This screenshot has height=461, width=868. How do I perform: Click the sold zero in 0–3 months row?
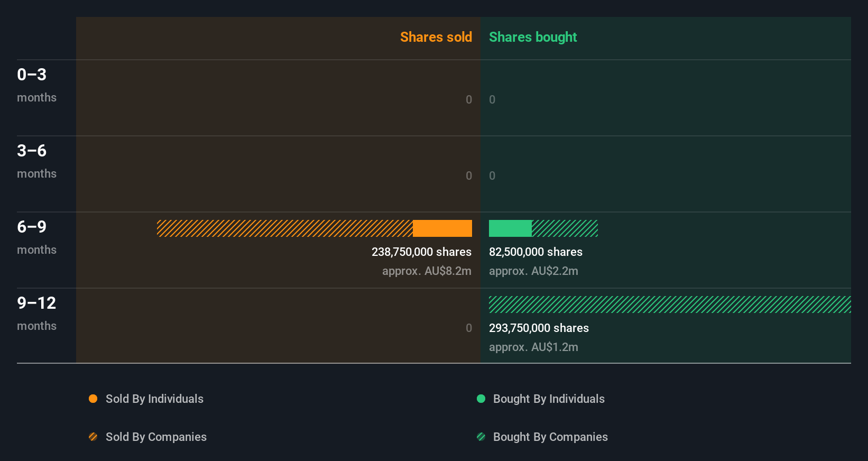pyautogui.click(x=469, y=99)
